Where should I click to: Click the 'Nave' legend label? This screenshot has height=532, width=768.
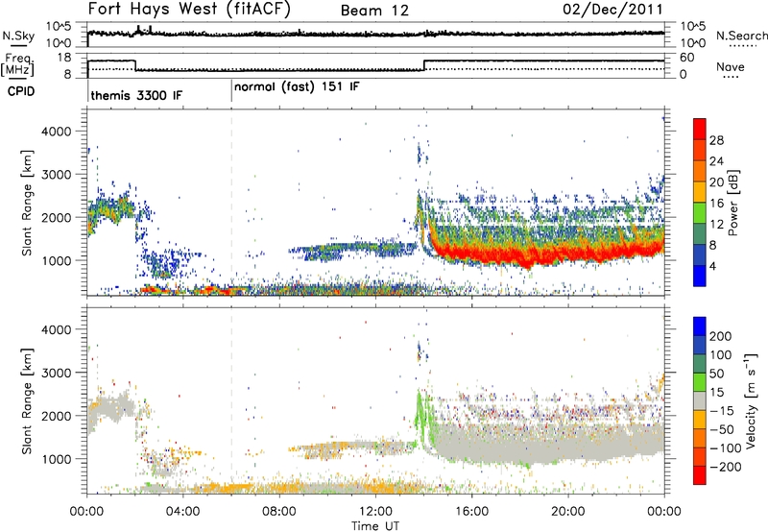[731, 67]
